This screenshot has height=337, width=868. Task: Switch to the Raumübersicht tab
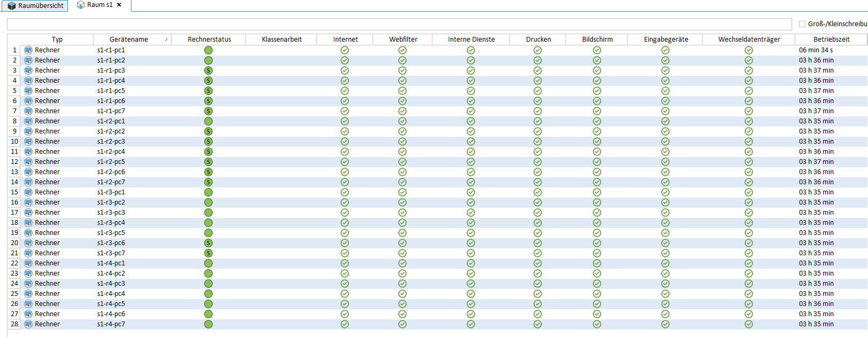point(35,6)
